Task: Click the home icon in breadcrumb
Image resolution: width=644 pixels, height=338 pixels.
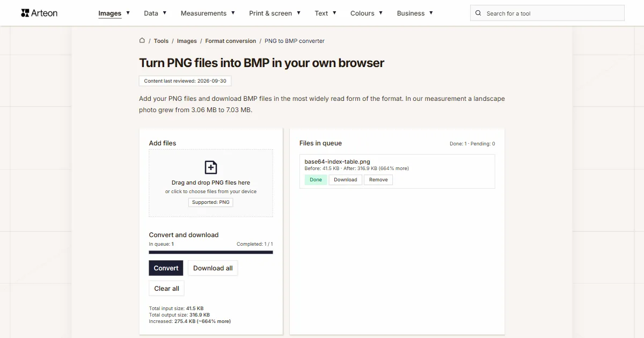Action: 142,40
